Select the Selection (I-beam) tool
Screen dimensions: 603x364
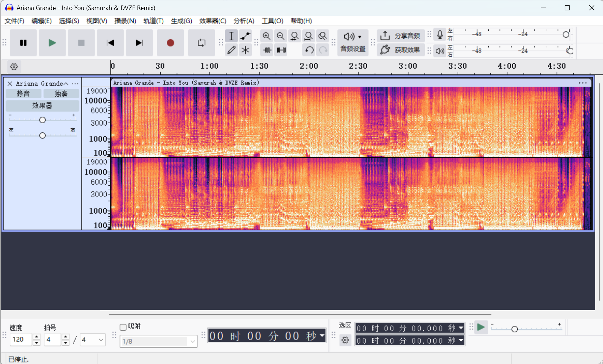pyautogui.click(x=231, y=36)
